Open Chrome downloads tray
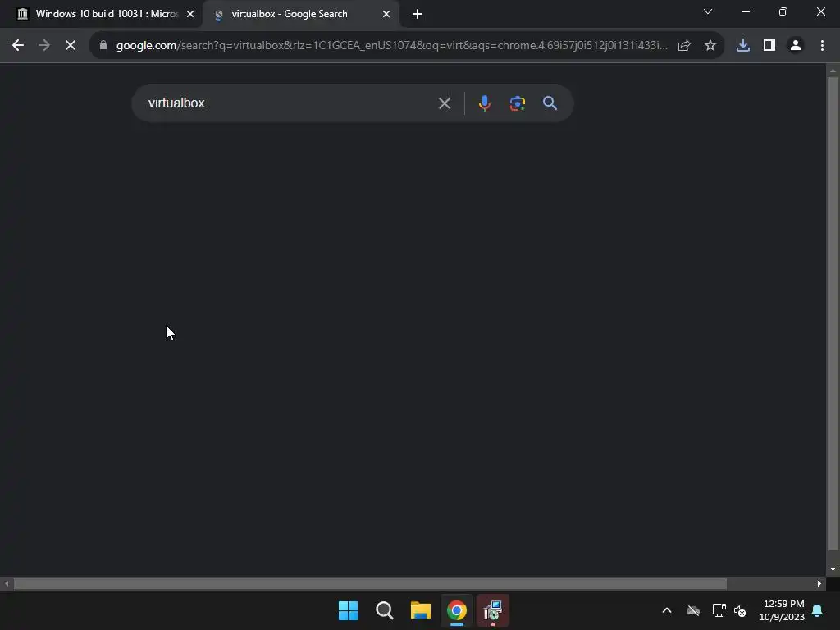The width and height of the screenshot is (840, 630). click(x=743, y=46)
